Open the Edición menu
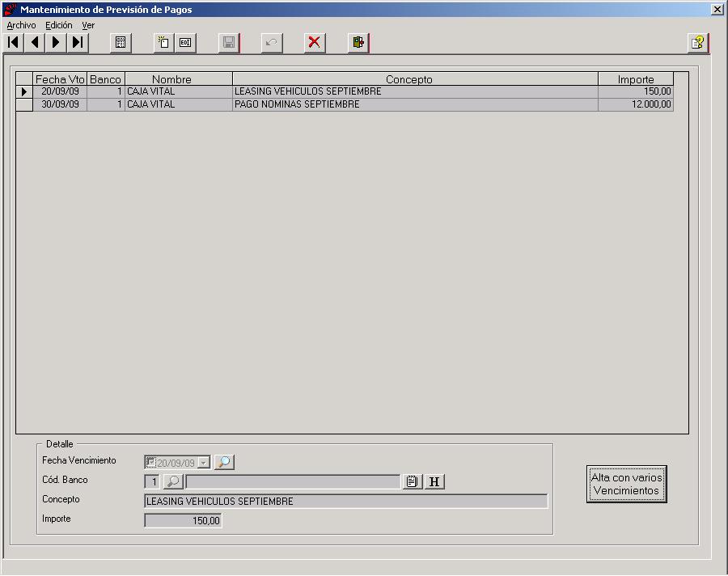728x576 pixels. [x=58, y=25]
